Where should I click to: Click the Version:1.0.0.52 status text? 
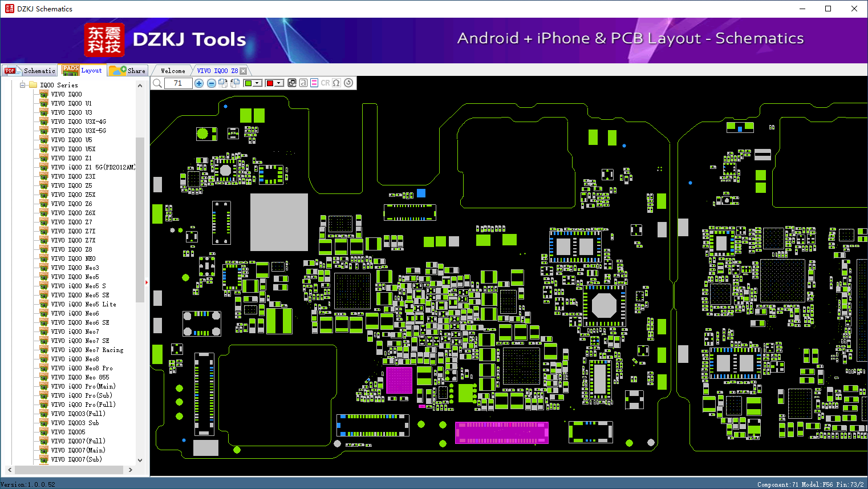(28, 484)
